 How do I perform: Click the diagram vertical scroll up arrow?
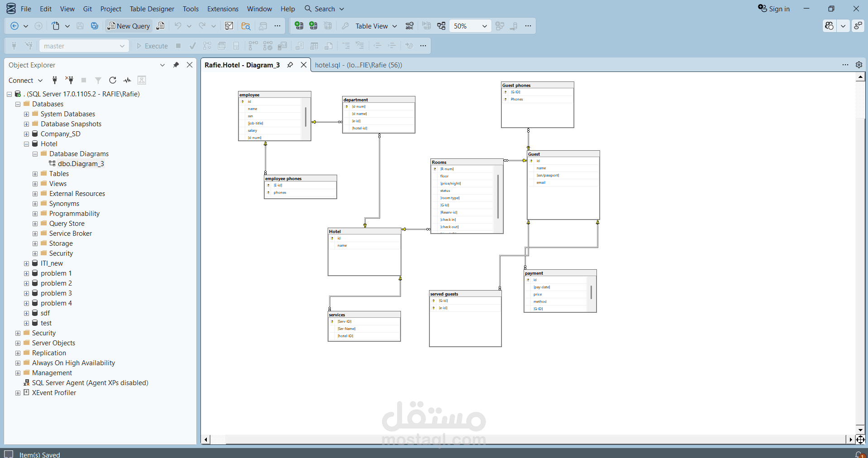click(x=860, y=77)
